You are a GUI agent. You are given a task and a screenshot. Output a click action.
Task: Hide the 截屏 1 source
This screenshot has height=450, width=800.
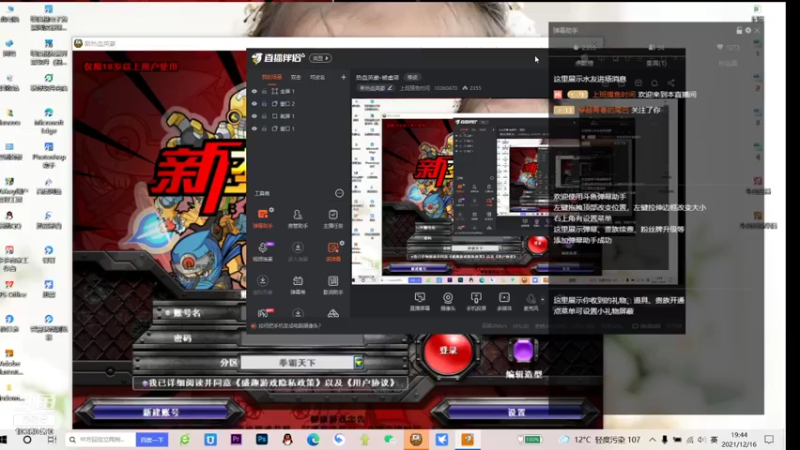[254, 116]
